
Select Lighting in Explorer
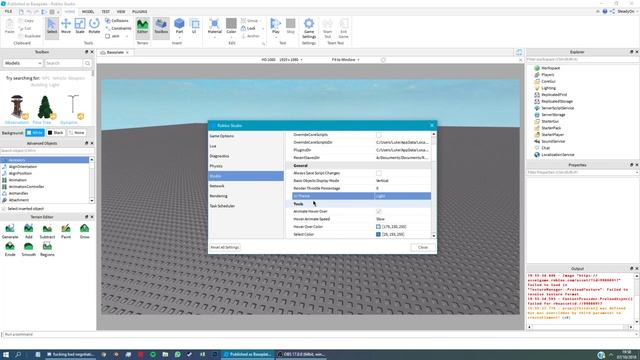(x=548, y=88)
